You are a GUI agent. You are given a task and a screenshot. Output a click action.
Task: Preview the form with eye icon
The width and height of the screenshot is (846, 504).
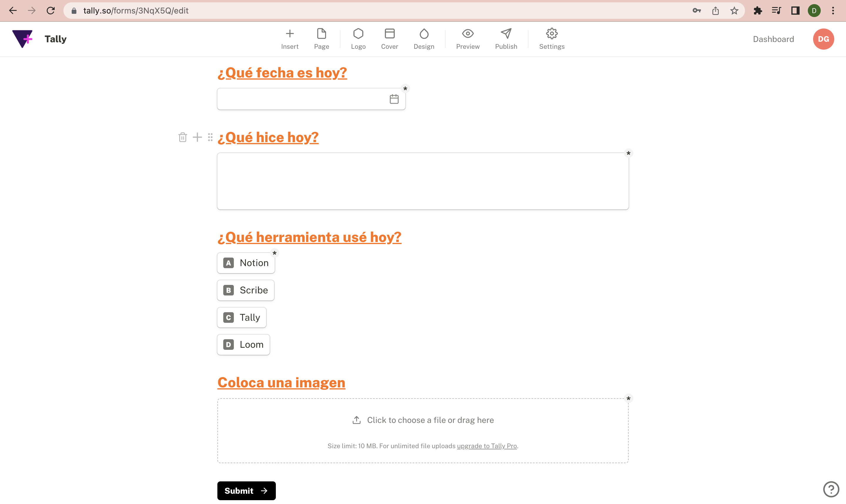[468, 33]
